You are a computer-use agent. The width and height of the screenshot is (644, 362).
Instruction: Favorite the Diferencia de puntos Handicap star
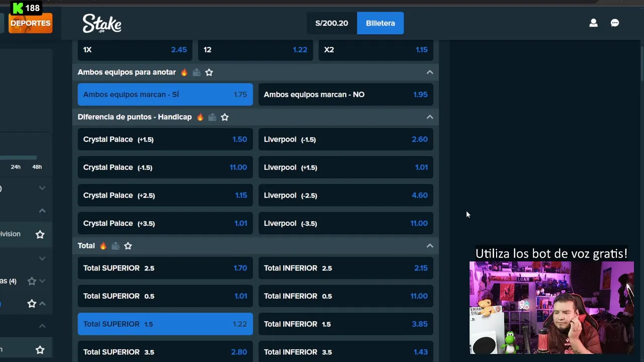225,117
